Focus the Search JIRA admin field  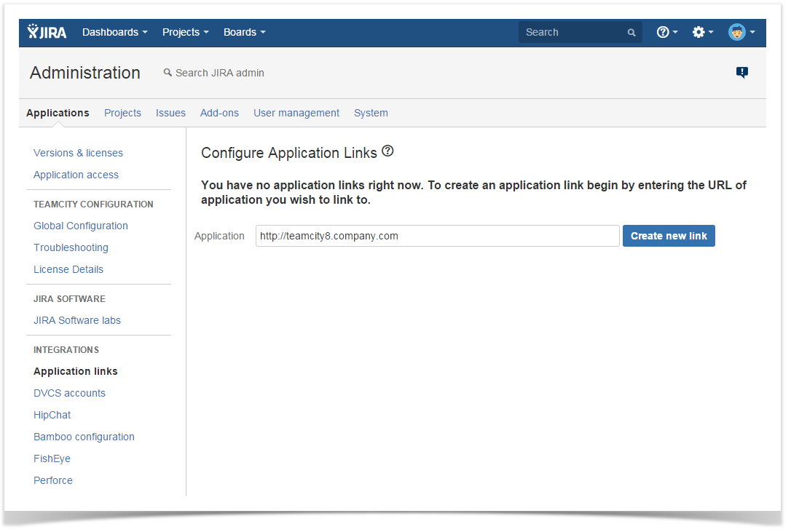click(x=219, y=73)
